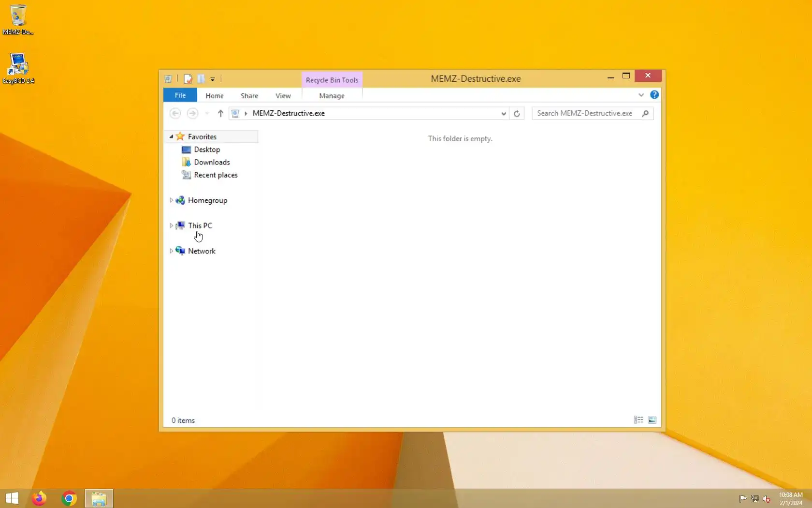Expand the ribbon using the chevron

pos(641,95)
